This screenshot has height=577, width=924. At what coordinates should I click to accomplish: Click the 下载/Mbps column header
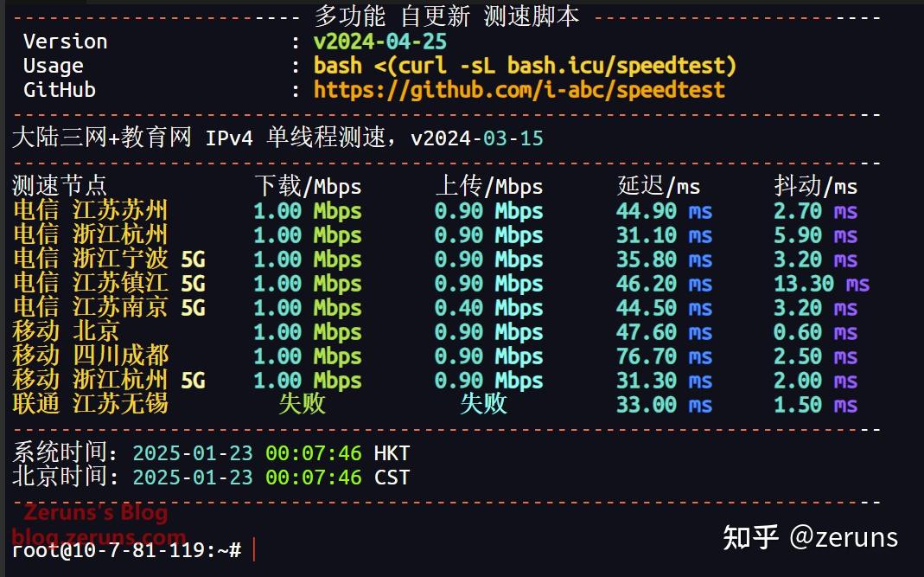tap(307, 185)
